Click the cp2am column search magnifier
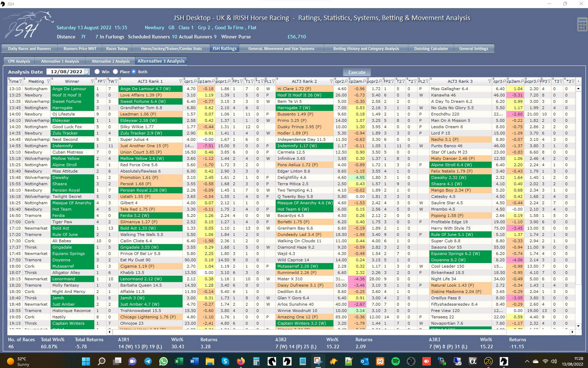Image resolution: width=588 pixels, height=368 pixels. pos(364,81)
